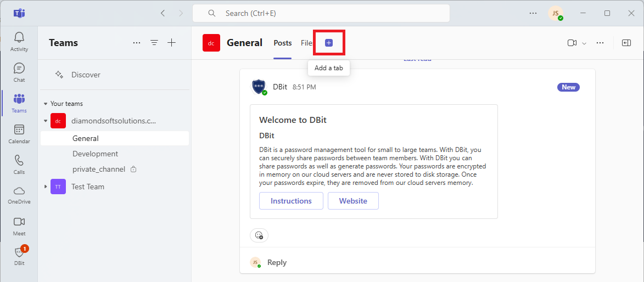Toggle the right side pane open
The image size is (644, 282).
(626, 43)
